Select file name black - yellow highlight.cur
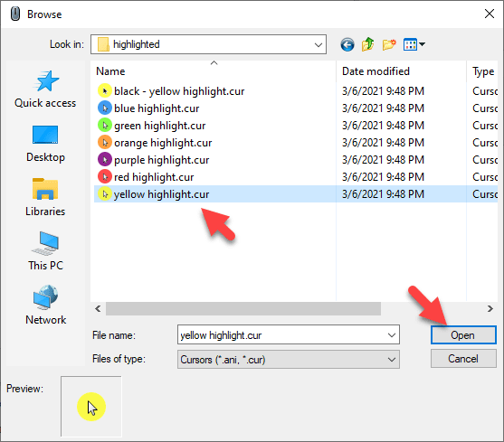Viewport: 504px width, 442px height. (179, 91)
